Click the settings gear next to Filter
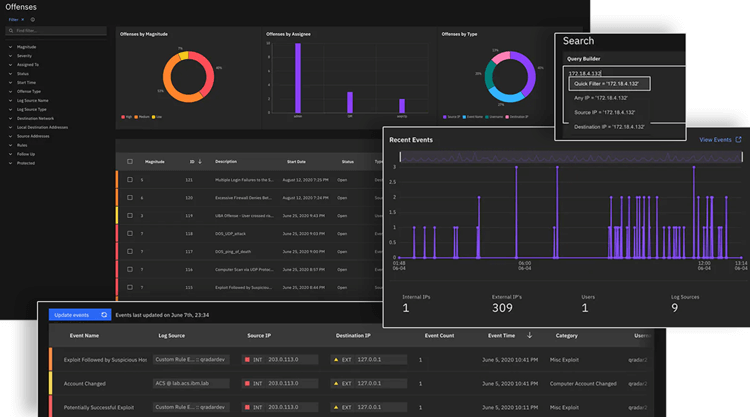 tap(32, 19)
